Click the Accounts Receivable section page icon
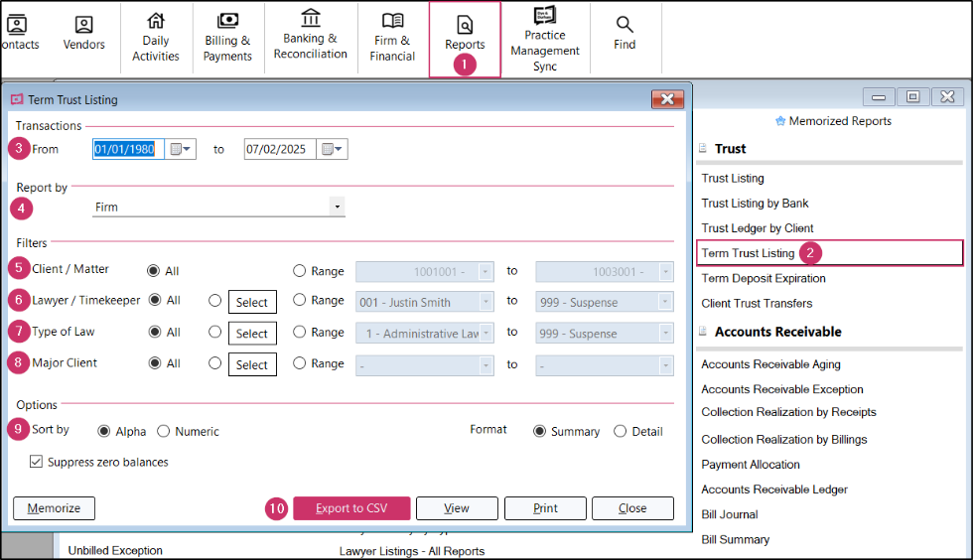This screenshot has width=974, height=560. [x=703, y=331]
